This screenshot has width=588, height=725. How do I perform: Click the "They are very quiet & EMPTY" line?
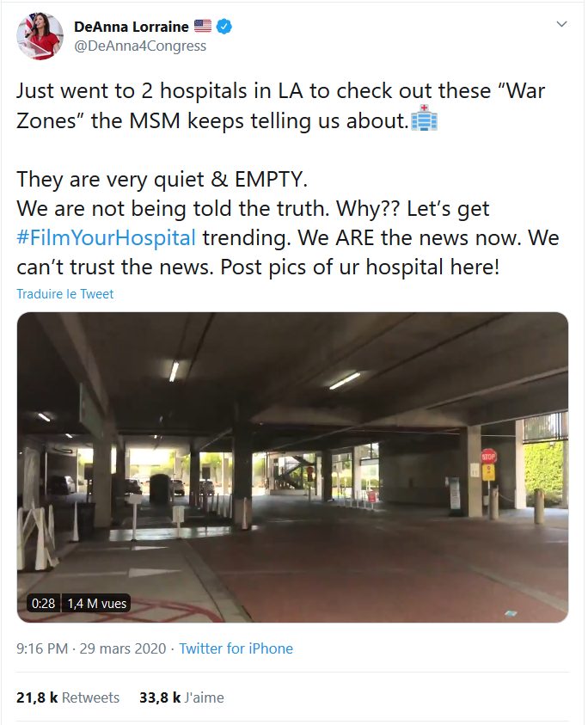[x=162, y=180]
